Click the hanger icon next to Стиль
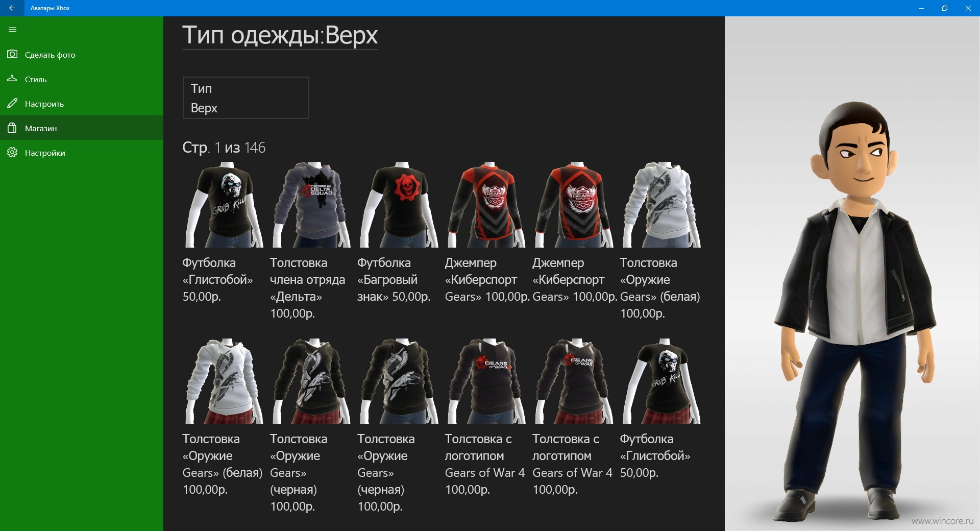The height and width of the screenshot is (531, 980). tap(13, 79)
